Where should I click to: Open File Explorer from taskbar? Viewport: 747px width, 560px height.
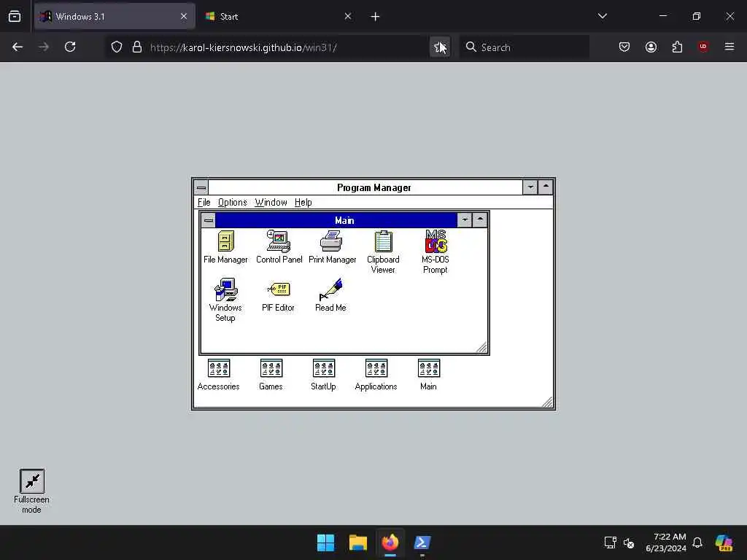(357, 542)
